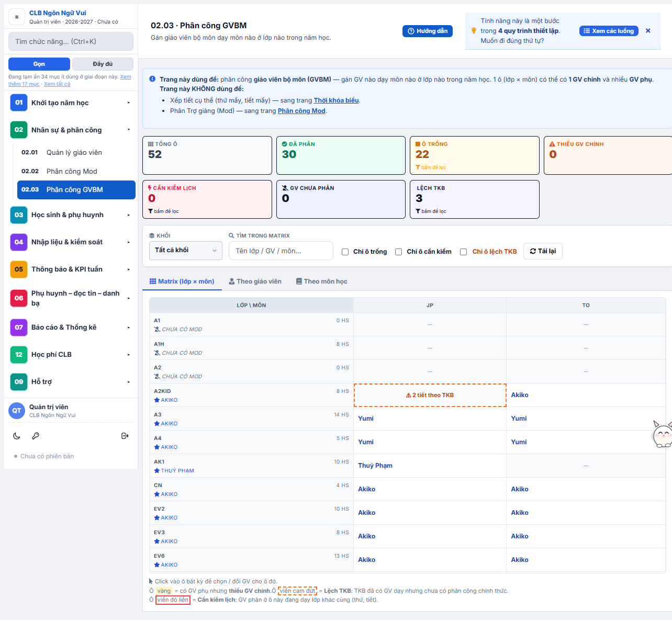Open module 03 Học sinh & phụ huynh

[x=71, y=215]
